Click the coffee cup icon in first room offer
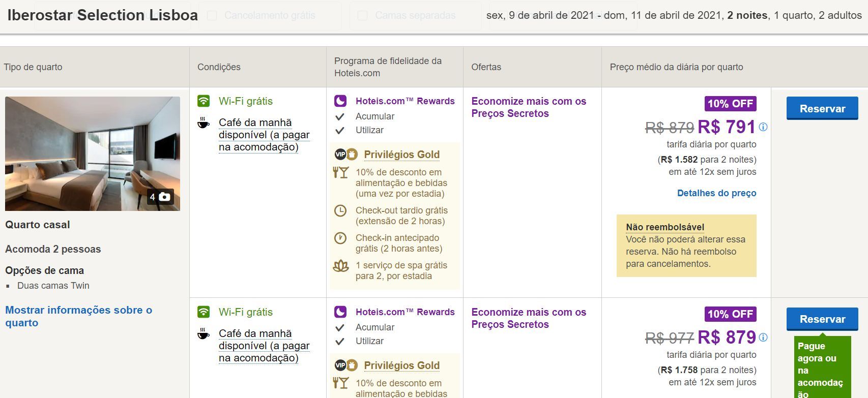868x398 pixels. pyautogui.click(x=204, y=123)
